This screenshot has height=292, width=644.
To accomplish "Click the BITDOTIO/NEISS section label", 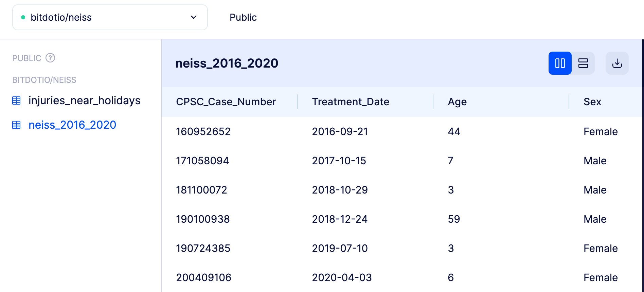I will click(44, 80).
